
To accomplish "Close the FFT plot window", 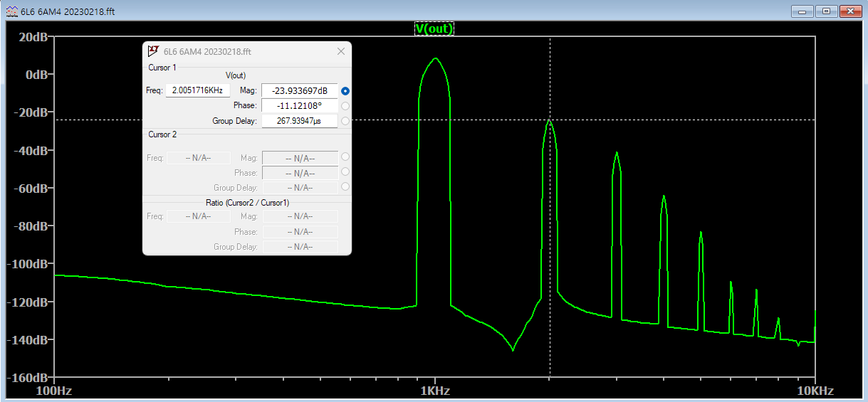I will 850,11.
